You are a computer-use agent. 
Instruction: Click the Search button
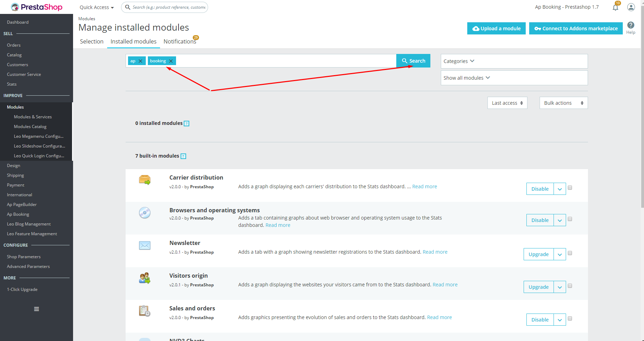pyautogui.click(x=413, y=61)
